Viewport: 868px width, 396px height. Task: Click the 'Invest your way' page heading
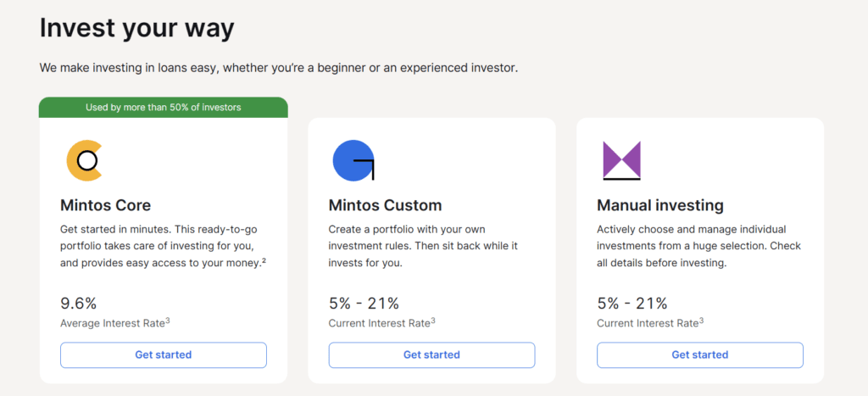136,28
